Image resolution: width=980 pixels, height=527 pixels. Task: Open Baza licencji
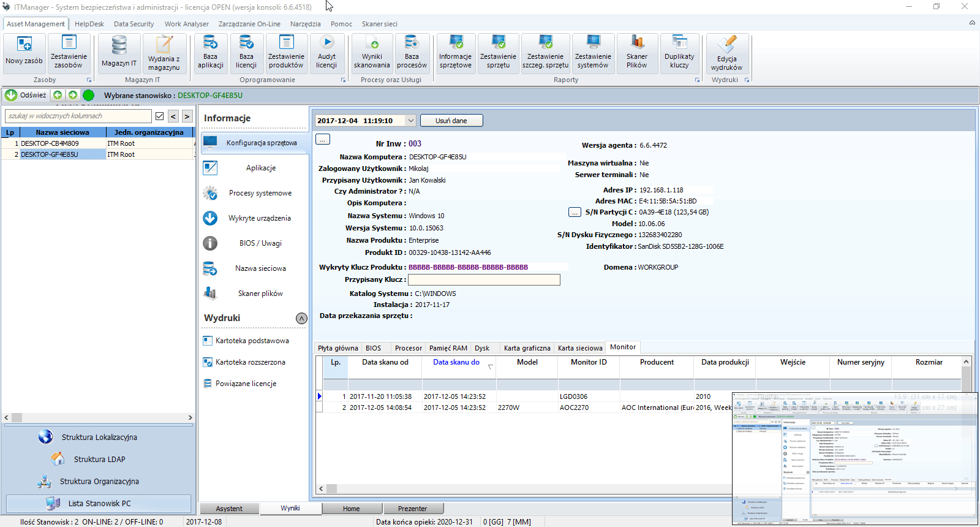click(x=246, y=53)
